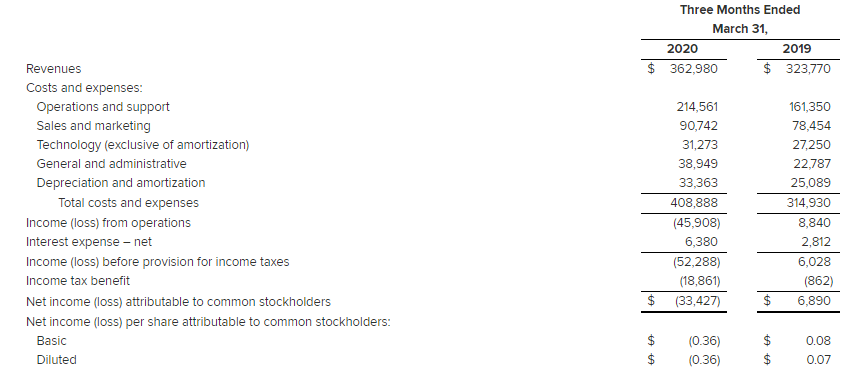Click Income (loss) from operations label
This screenshot has width=843, height=374.
(108, 223)
